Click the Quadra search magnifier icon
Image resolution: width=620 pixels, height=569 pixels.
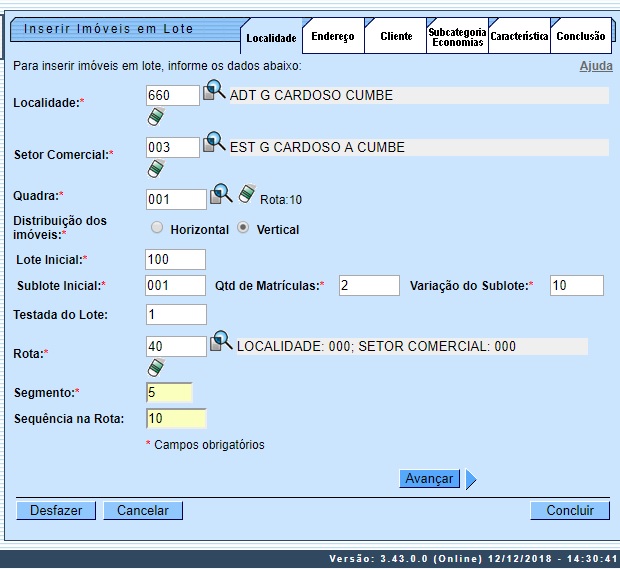pos(221,195)
